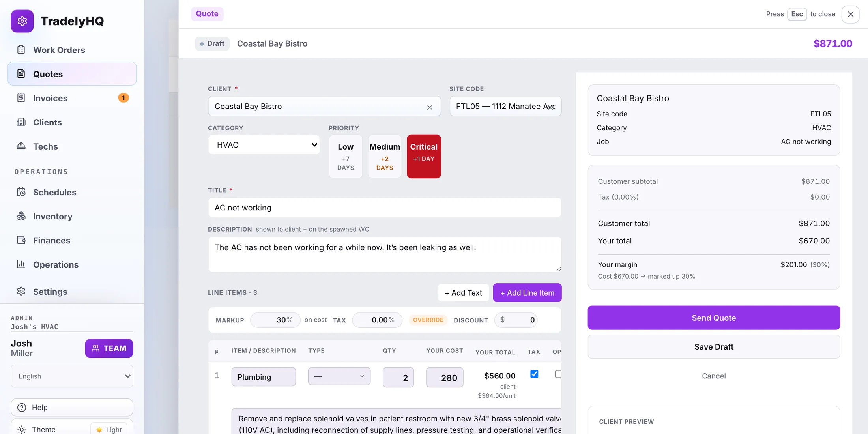Edit the Tax percent field
This screenshot has height=434, width=868.
click(377, 320)
